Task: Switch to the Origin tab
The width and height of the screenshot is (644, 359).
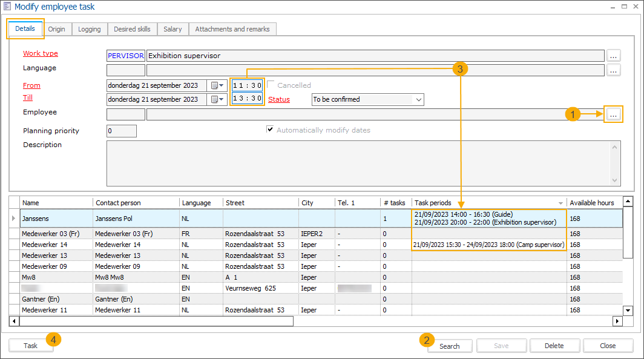Action: coord(57,28)
